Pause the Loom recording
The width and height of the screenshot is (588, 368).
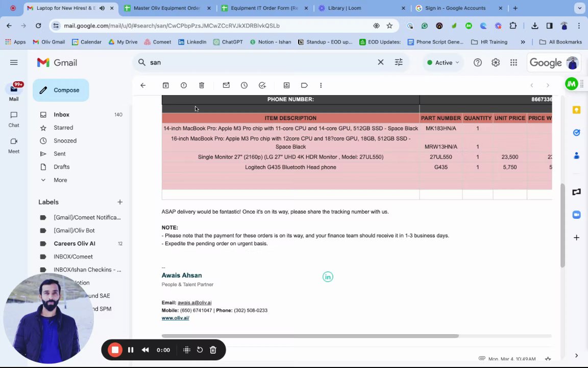[131, 350]
